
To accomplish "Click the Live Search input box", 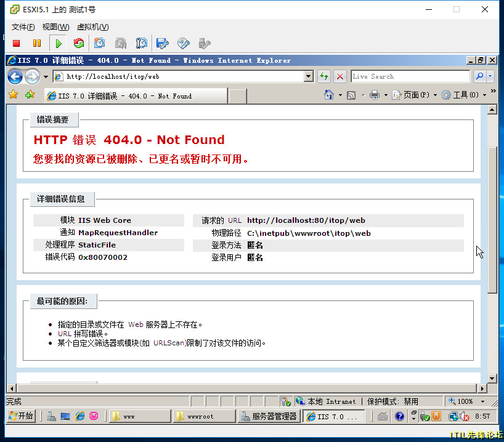I will 410,76.
